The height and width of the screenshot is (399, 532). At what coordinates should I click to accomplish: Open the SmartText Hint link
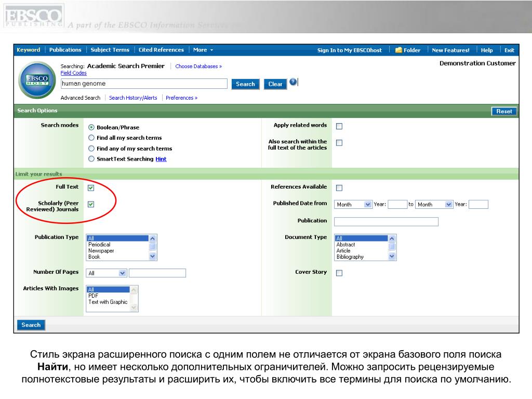pos(161,159)
